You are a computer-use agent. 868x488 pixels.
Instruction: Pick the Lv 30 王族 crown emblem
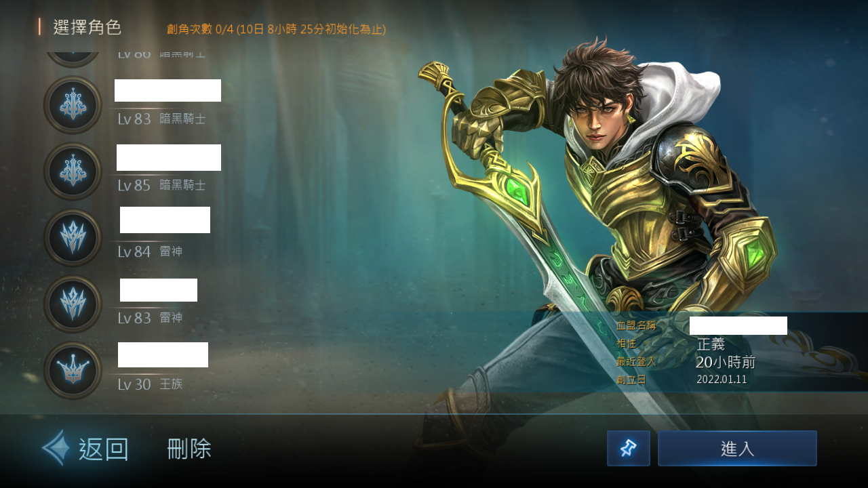[x=73, y=371]
